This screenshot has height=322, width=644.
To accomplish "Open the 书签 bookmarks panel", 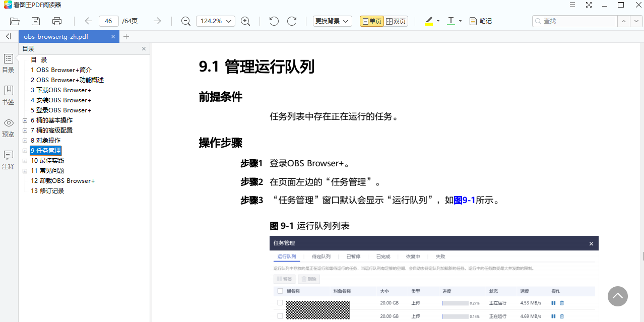I will [x=8, y=95].
